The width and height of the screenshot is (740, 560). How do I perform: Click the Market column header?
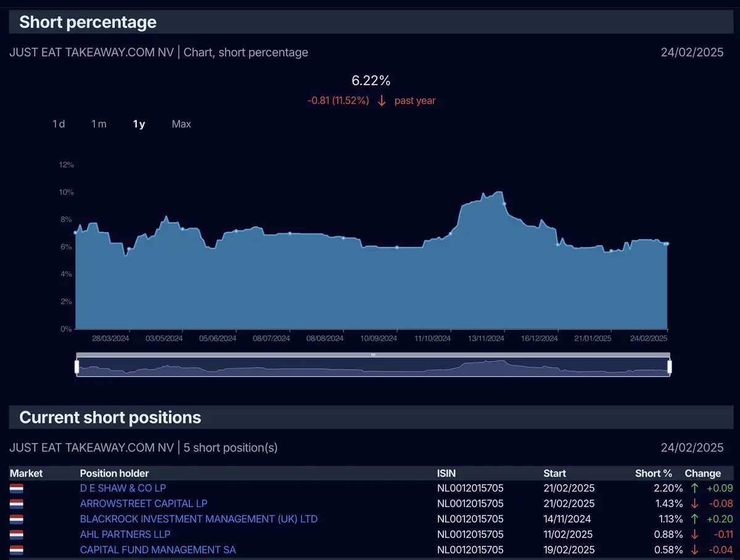pyautogui.click(x=27, y=473)
